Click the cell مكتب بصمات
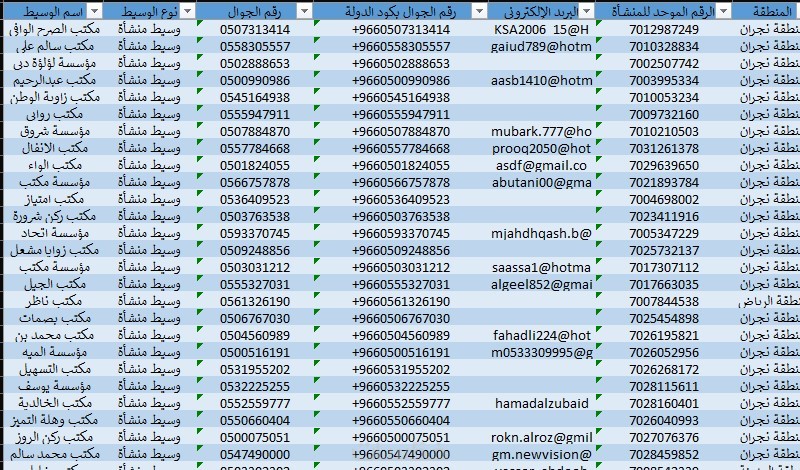Image resolution: width=800 pixels, height=470 pixels. click(x=53, y=318)
